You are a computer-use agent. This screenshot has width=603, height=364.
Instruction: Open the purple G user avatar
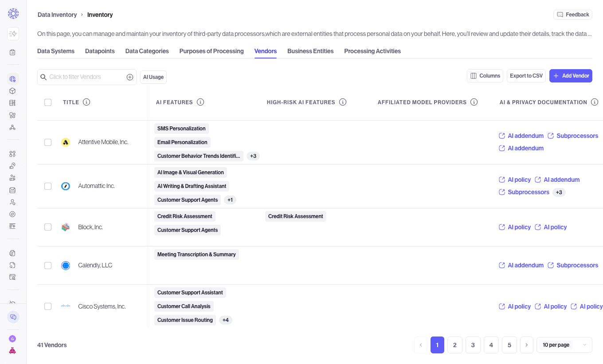point(12,339)
